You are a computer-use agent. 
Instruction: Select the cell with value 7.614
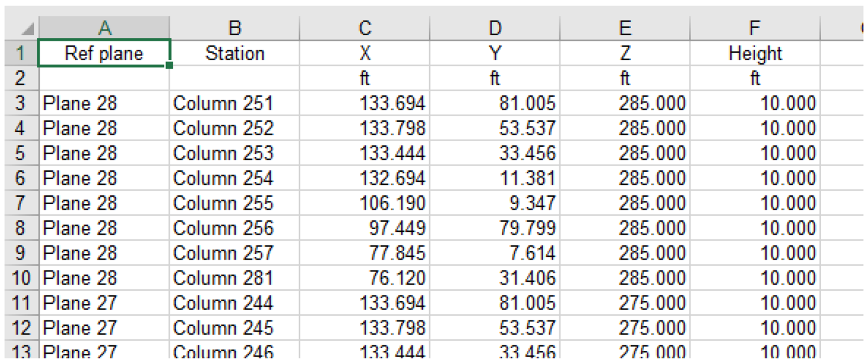tap(495, 253)
